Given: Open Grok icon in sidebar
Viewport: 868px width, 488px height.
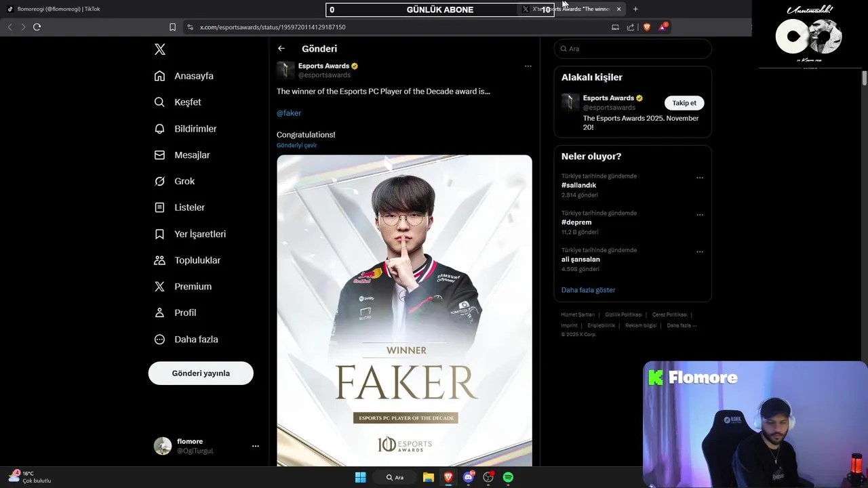Looking at the screenshot, I should [x=159, y=181].
